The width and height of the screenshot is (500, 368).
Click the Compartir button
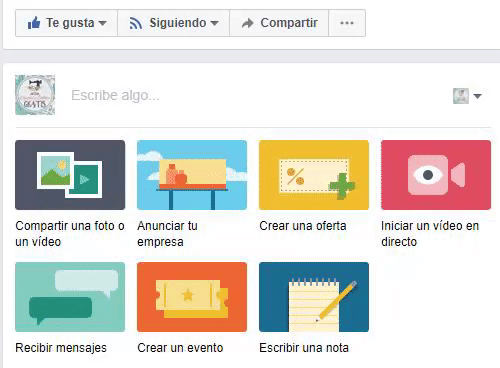point(279,23)
